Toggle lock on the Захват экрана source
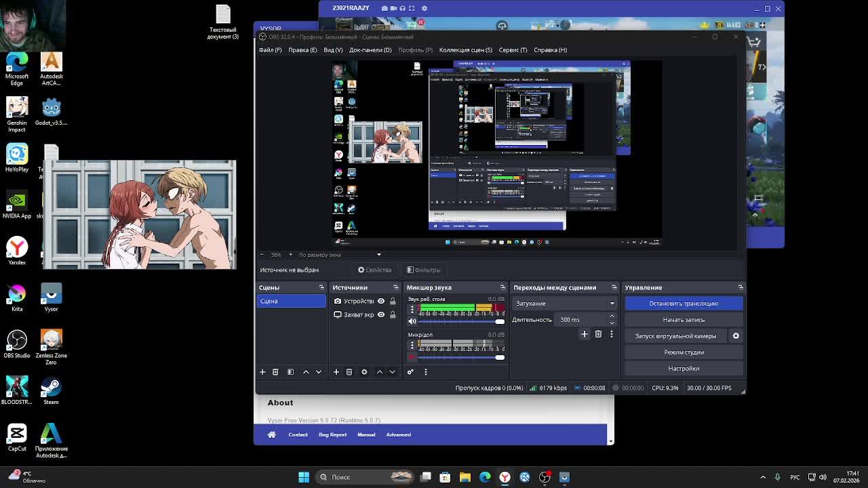Image resolution: width=868 pixels, height=488 pixels. coord(393,314)
